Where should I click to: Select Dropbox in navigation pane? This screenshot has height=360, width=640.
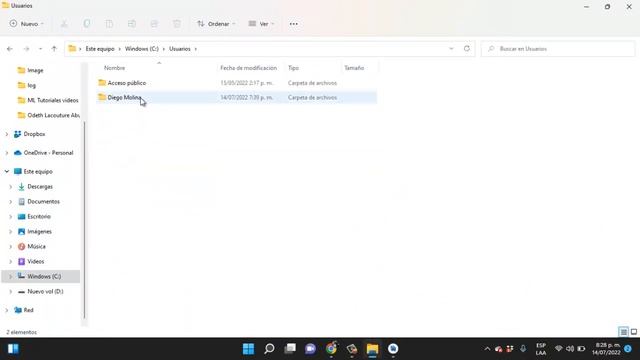click(34, 134)
